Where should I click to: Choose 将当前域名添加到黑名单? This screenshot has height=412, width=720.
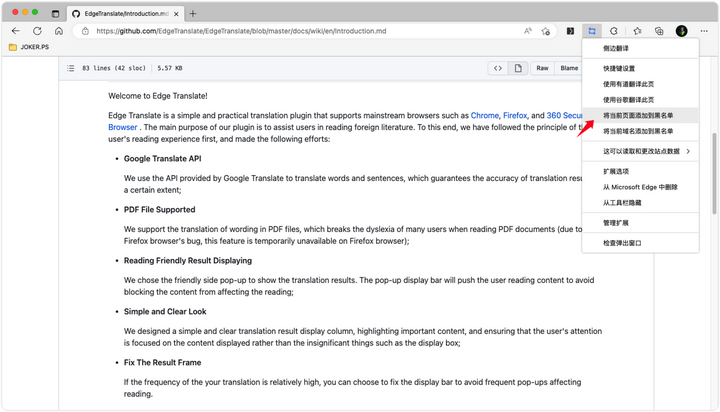[640, 131]
